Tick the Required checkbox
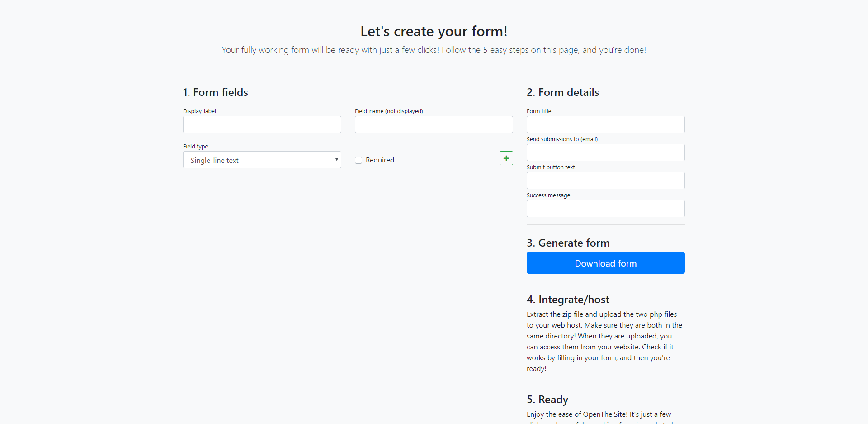The height and width of the screenshot is (424, 868). (x=359, y=160)
